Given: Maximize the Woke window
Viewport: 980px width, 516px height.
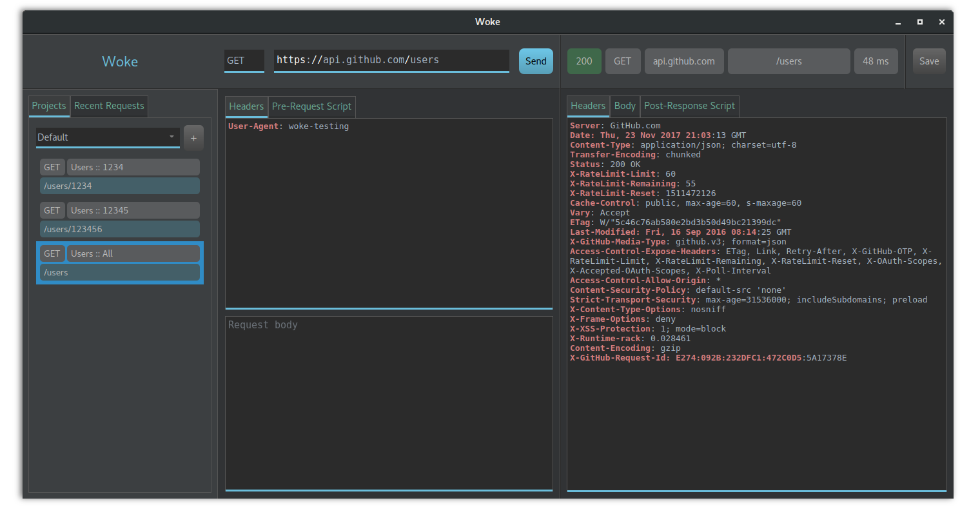Looking at the screenshot, I should tap(920, 22).
